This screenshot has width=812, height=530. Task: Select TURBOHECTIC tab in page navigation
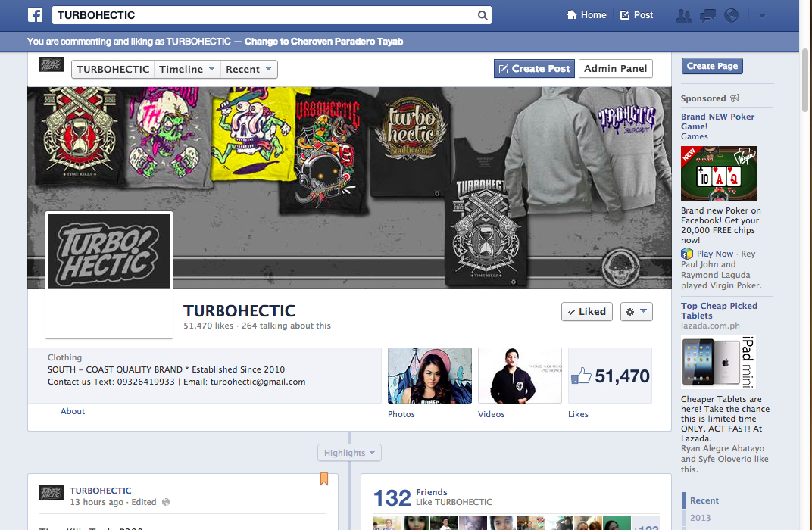pyautogui.click(x=113, y=70)
